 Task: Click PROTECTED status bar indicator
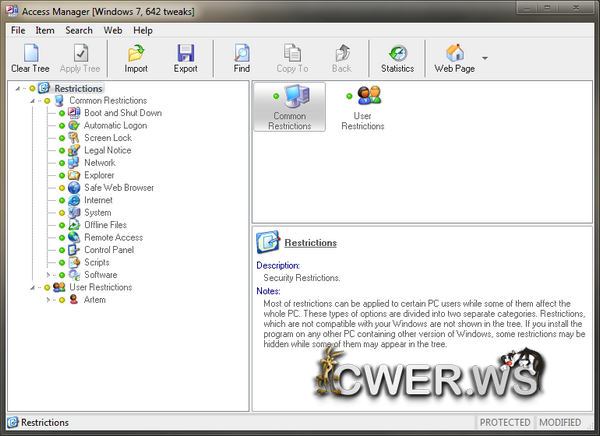[505, 422]
